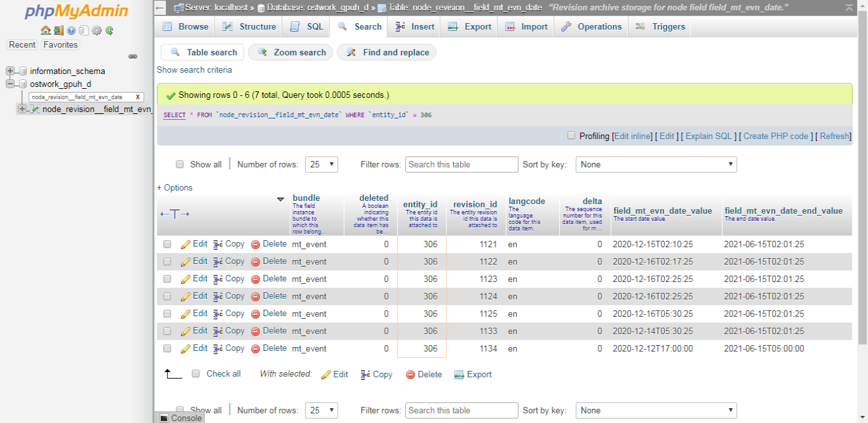Click the Home icon in sidebar
868x423 pixels.
click(45, 30)
